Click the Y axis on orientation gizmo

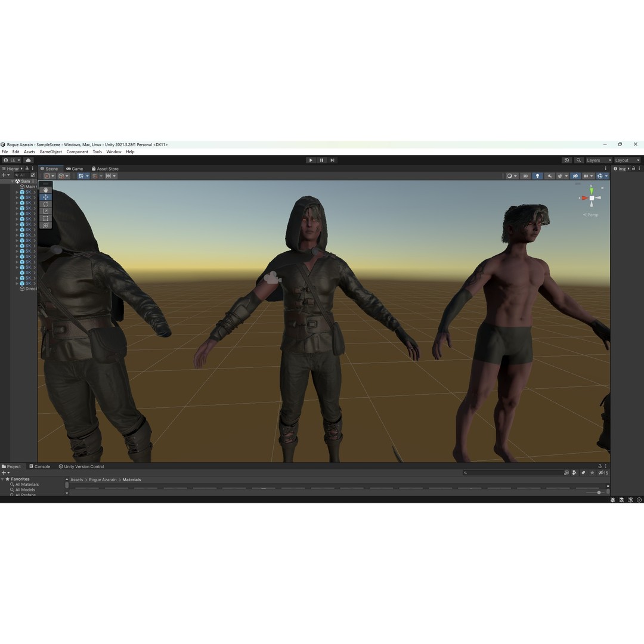coord(592,190)
